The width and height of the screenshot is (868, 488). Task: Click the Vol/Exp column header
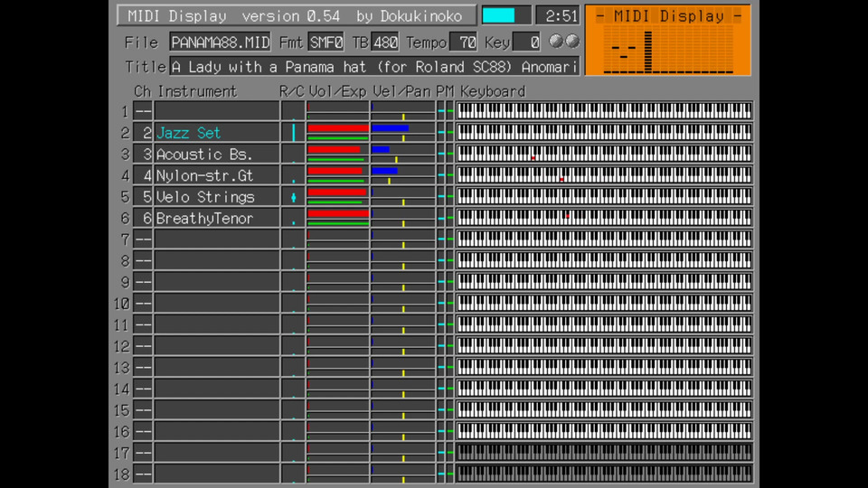(337, 91)
